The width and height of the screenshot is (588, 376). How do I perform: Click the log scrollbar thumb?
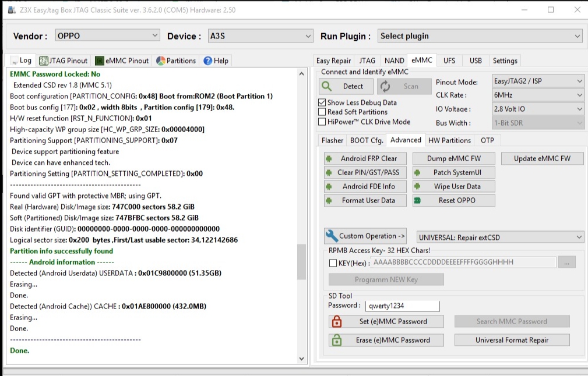[301, 262]
